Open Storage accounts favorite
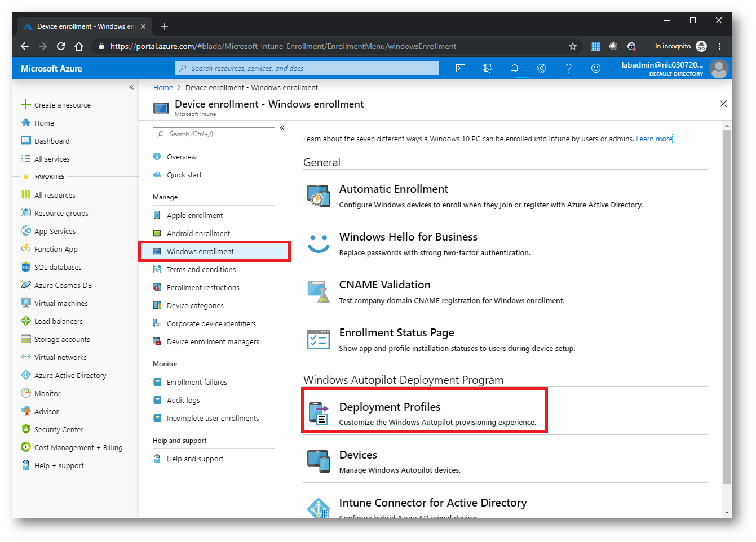This screenshot has height=542, width=756. 55,339
